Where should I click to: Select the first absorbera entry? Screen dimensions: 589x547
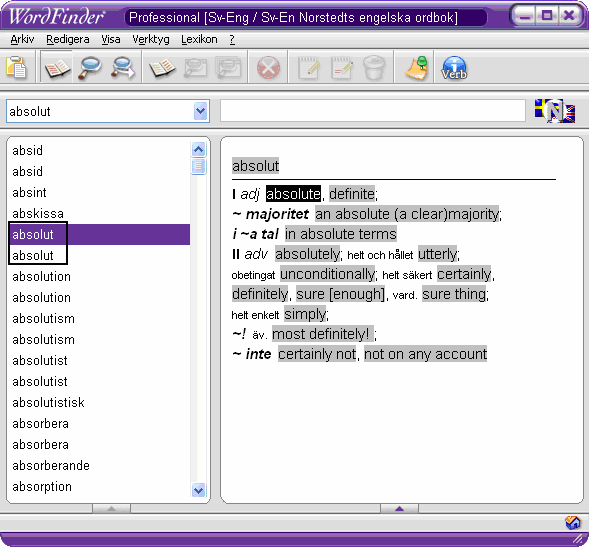[x=99, y=424]
